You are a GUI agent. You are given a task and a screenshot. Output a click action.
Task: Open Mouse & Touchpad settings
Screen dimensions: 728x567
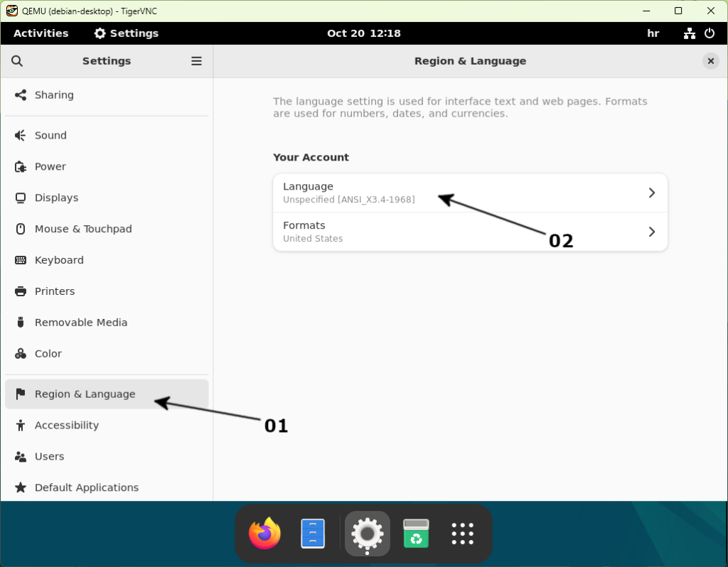[x=83, y=229]
